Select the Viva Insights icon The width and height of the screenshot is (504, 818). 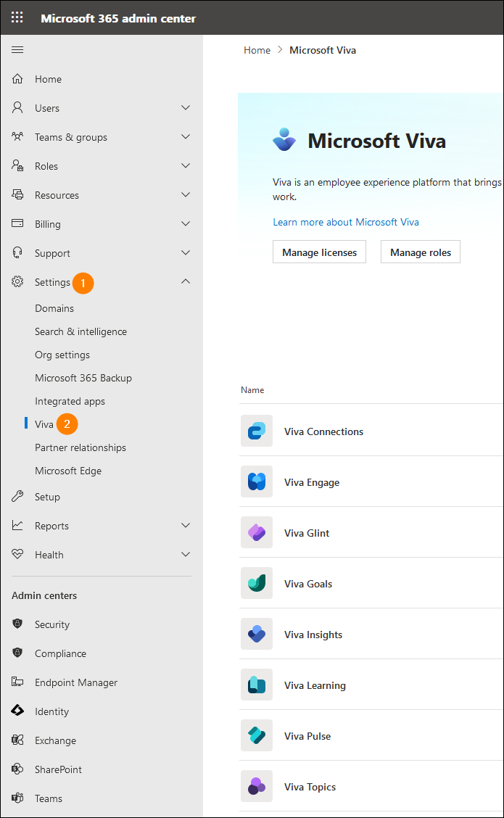[257, 634]
